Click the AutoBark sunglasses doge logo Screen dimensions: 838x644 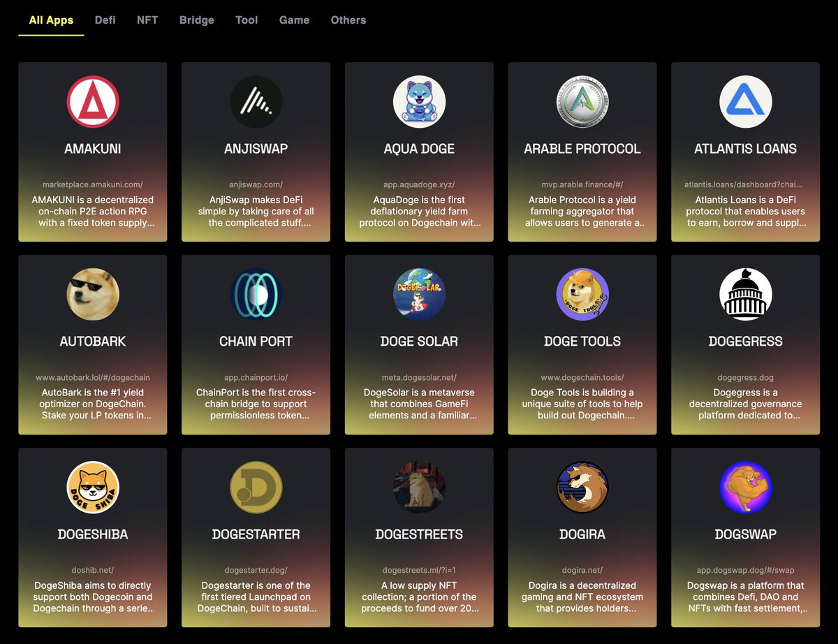coord(93,295)
